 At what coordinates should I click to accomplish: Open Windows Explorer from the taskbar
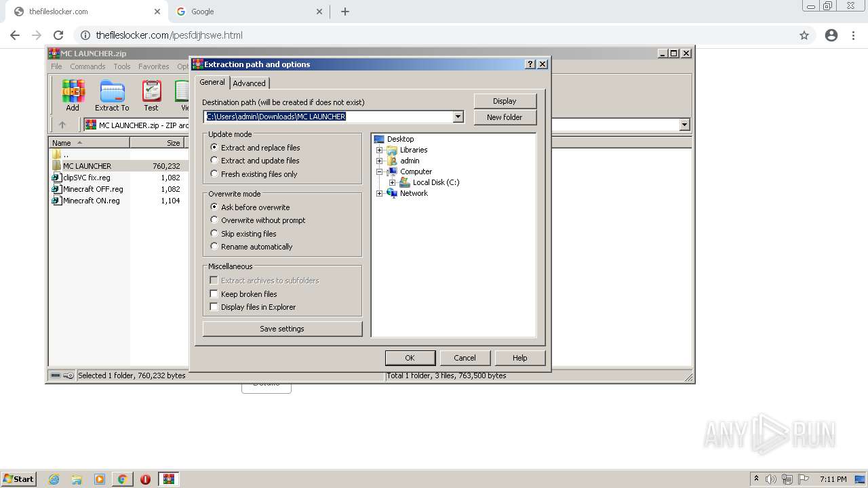click(x=77, y=479)
